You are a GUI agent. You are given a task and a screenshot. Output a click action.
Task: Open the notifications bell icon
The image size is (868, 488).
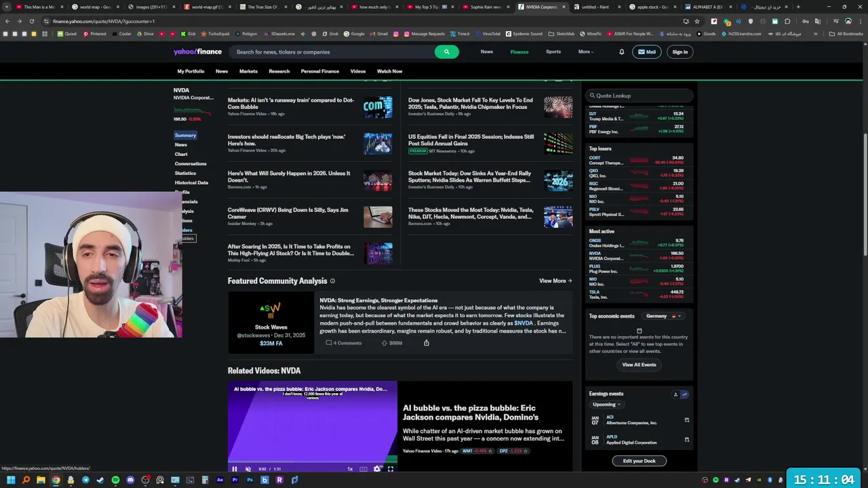pyautogui.click(x=621, y=52)
